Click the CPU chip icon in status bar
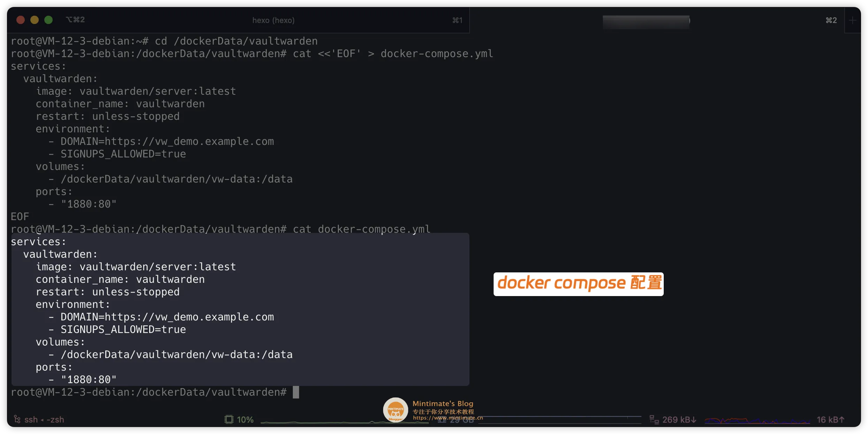 point(229,419)
